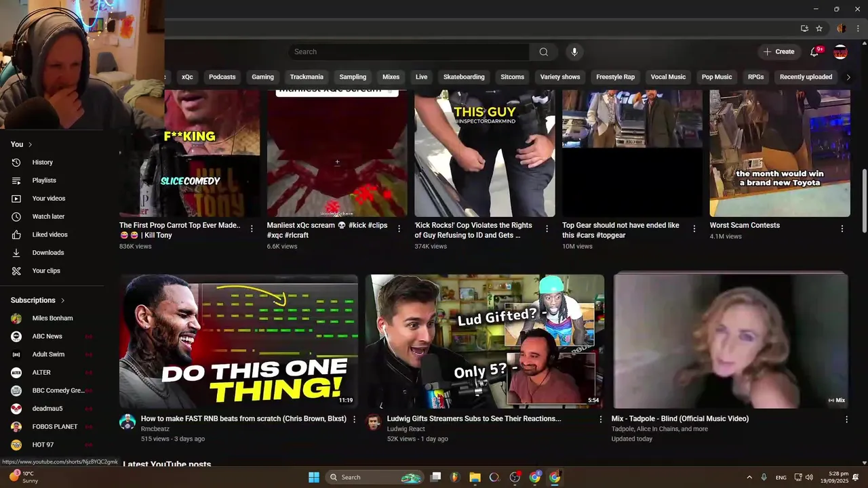Open Miles Bonham subscription

coord(52,318)
